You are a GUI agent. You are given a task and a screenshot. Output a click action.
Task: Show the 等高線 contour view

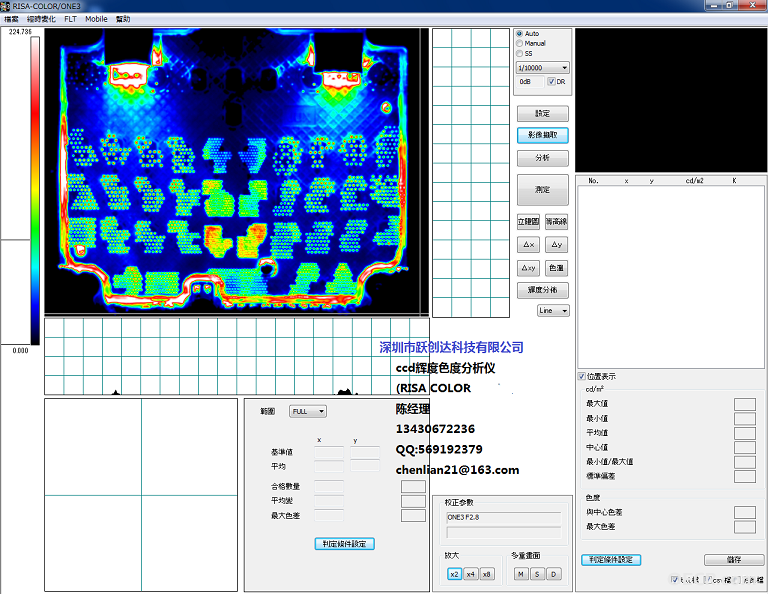tap(556, 221)
